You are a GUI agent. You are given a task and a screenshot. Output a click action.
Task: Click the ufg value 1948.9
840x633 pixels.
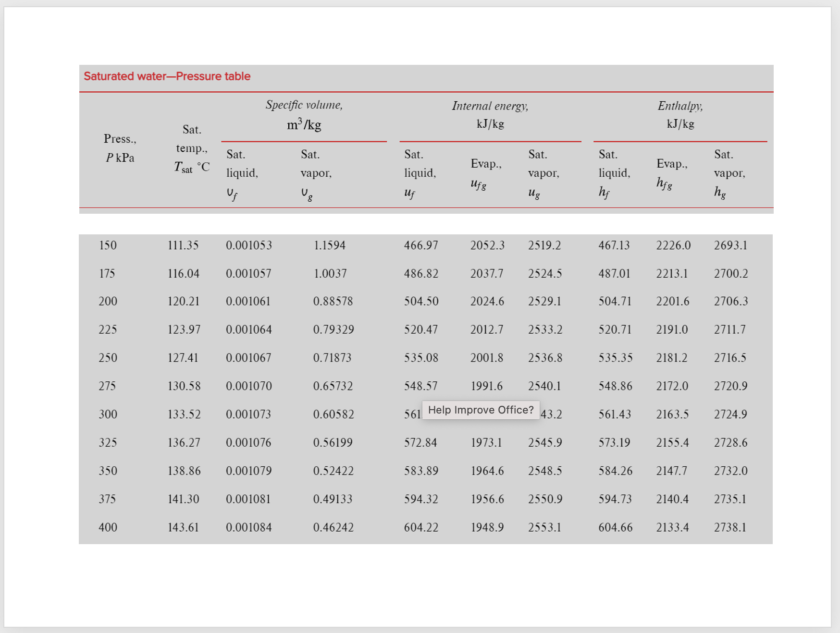coord(488,527)
